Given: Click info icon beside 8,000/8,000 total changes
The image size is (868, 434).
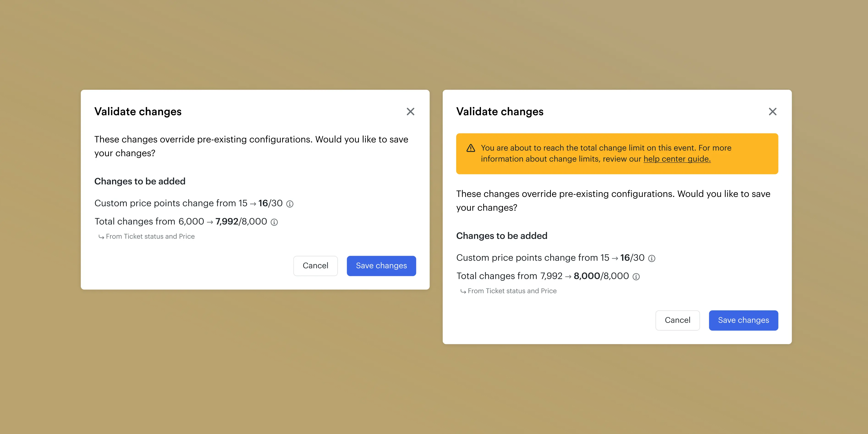Looking at the screenshot, I should coord(636,277).
